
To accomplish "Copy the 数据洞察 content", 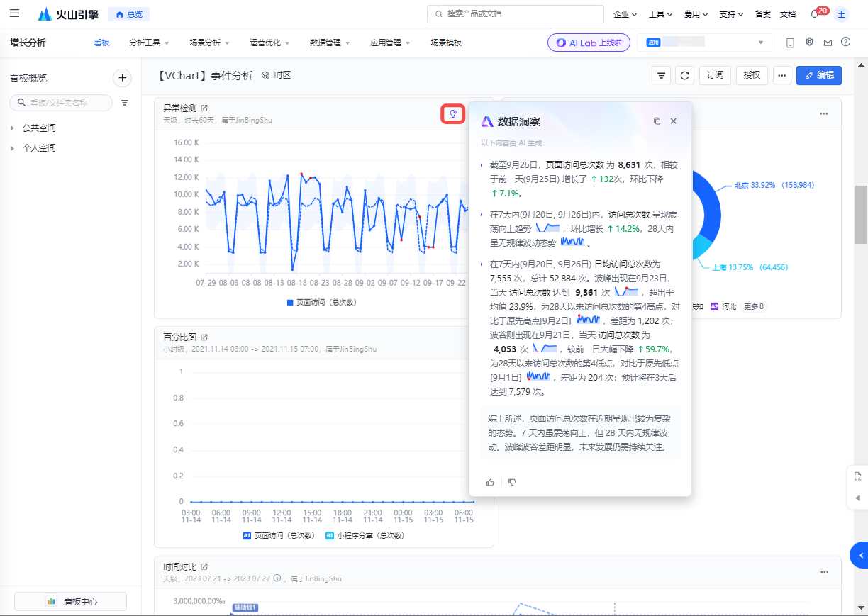I will click(x=657, y=121).
